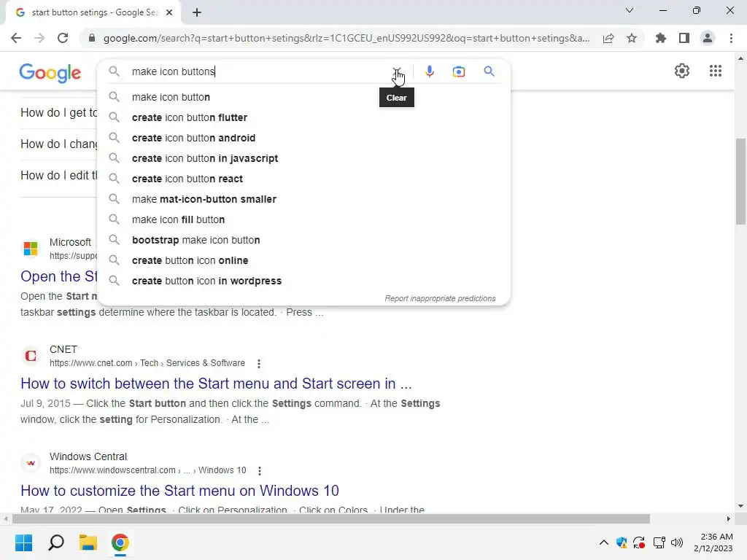This screenshot has height=560, width=747.
Task: Click the scrollbar down arrow
Action: (740, 506)
